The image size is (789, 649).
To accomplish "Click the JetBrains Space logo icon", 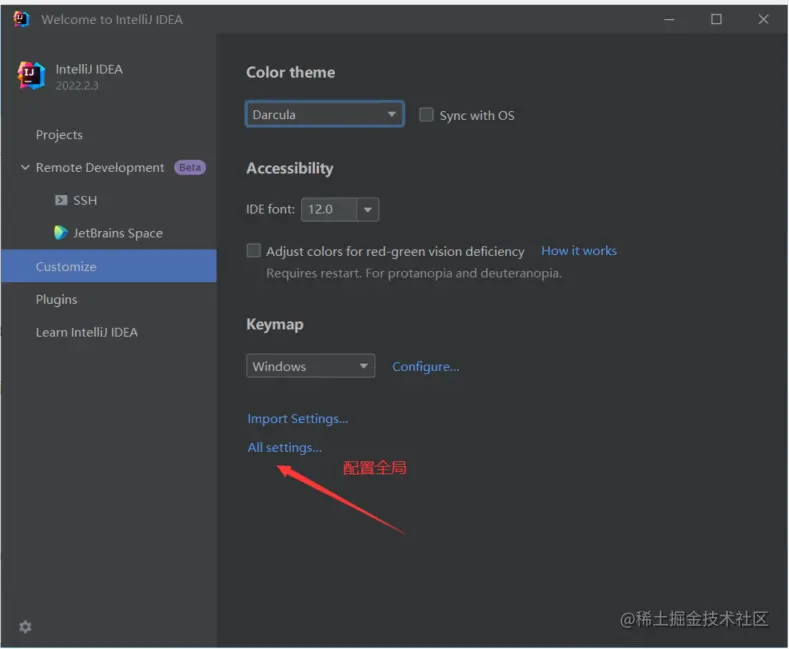I will (61, 232).
